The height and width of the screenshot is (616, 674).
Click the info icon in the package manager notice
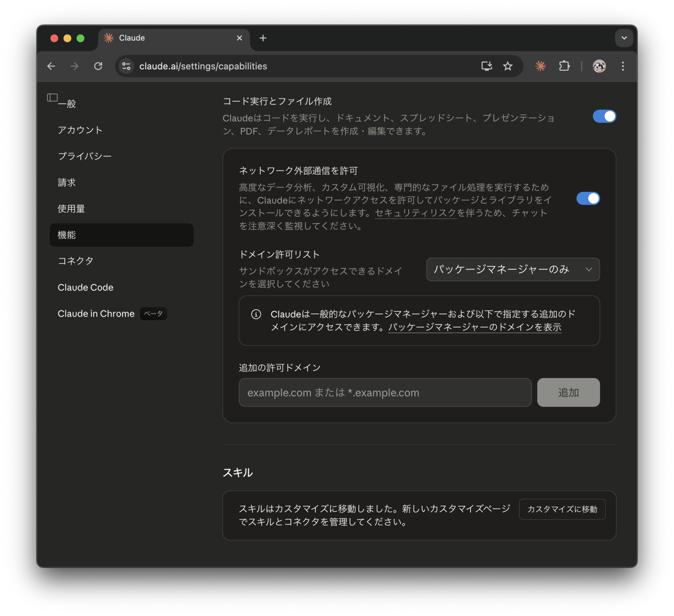(256, 314)
